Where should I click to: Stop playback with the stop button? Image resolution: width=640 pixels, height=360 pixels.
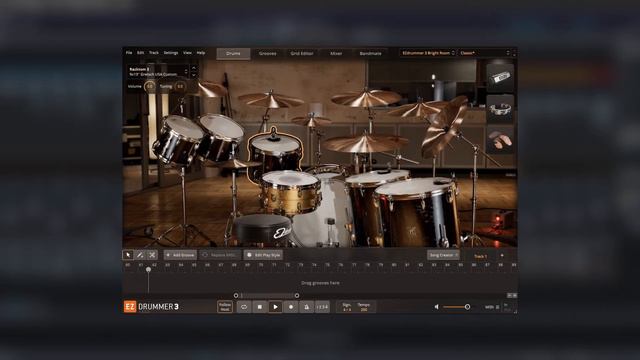260,307
